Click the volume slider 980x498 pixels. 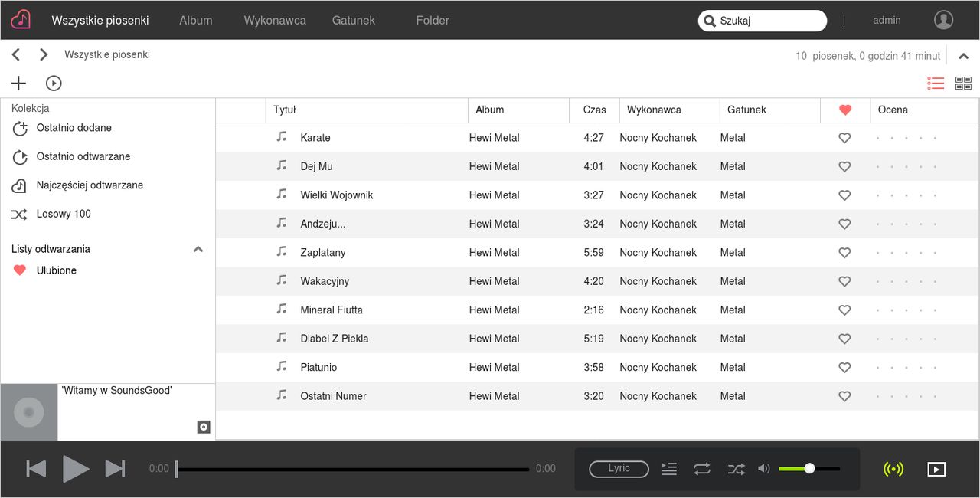[809, 468]
